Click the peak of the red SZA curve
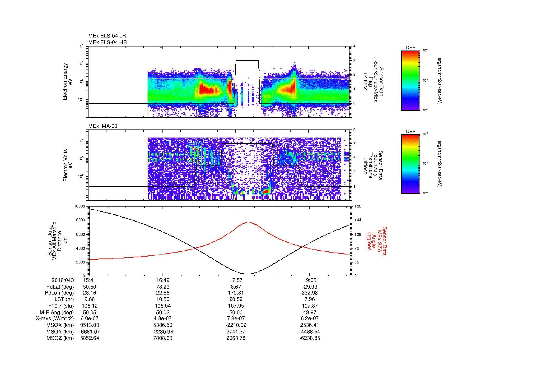The image size is (555, 392). [248, 222]
